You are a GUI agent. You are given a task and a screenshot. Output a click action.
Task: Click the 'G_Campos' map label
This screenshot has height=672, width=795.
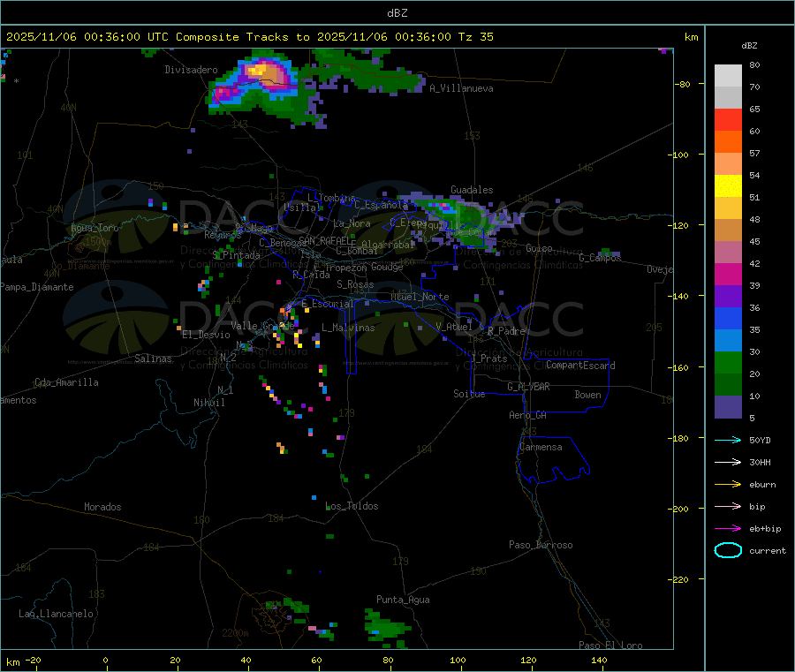point(600,258)
